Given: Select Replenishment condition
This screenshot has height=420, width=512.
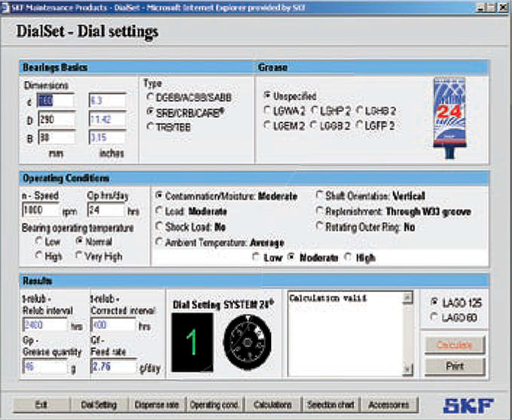Looking at the screenshot, I should pyautogui.click(x=319, y=211).
